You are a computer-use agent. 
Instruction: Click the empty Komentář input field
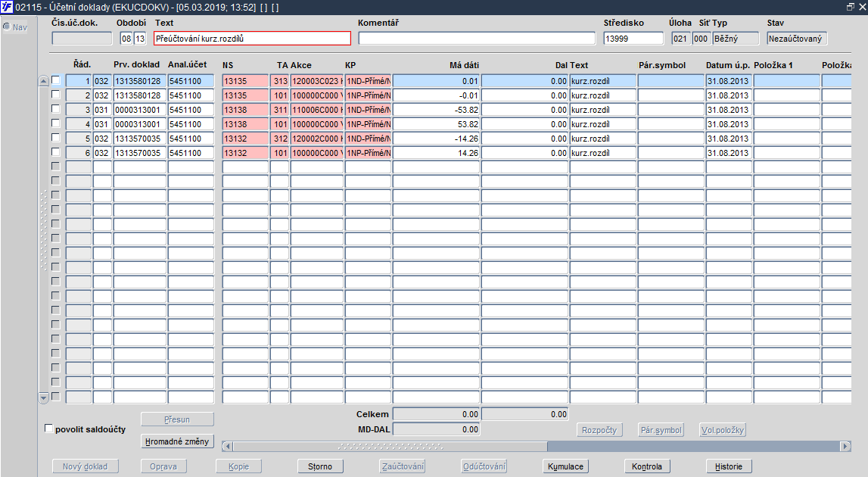[x=477, y=38]
